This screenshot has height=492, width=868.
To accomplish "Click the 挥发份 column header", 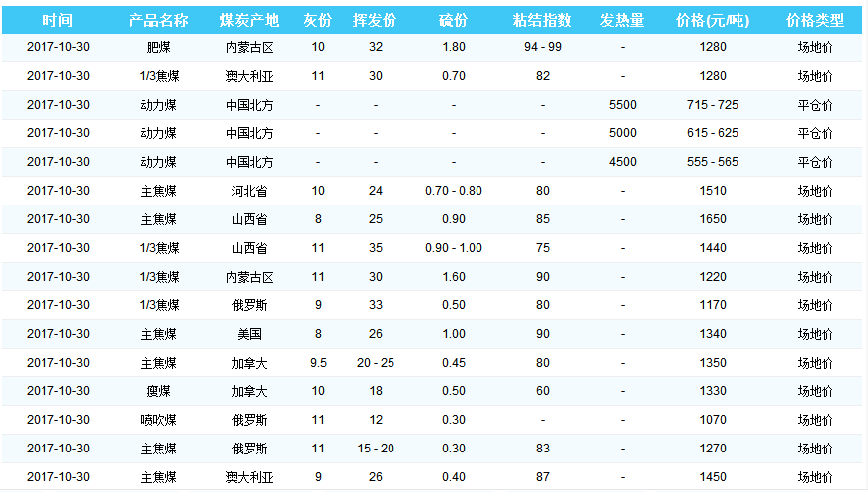I will [x=375, y=20].
